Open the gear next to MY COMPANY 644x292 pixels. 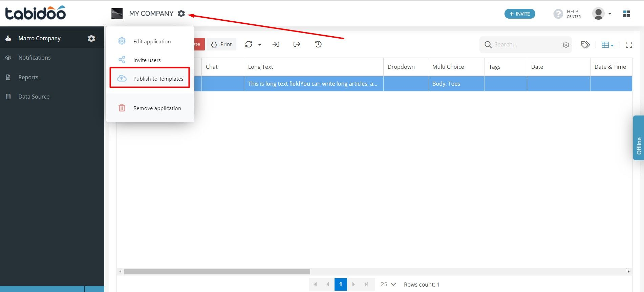pyautogui.click(x=181, y=14)
